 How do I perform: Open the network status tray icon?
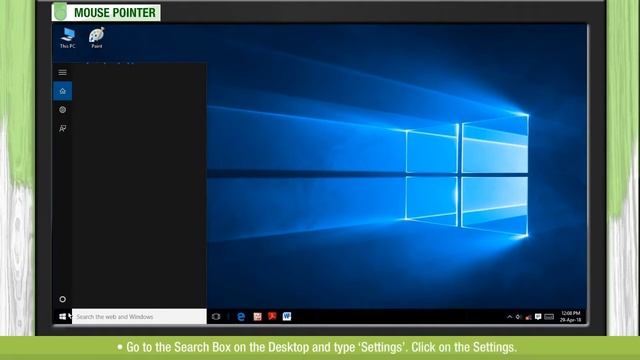[529, 317]
